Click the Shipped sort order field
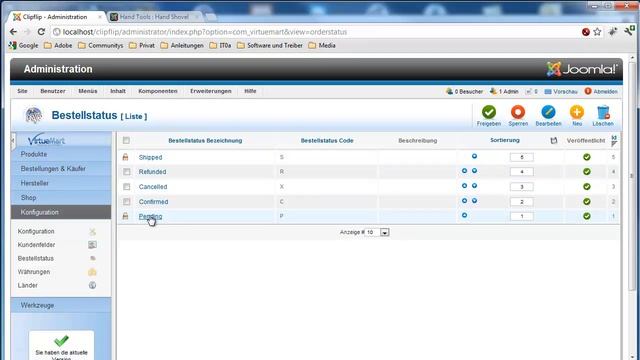 (521, 157)
